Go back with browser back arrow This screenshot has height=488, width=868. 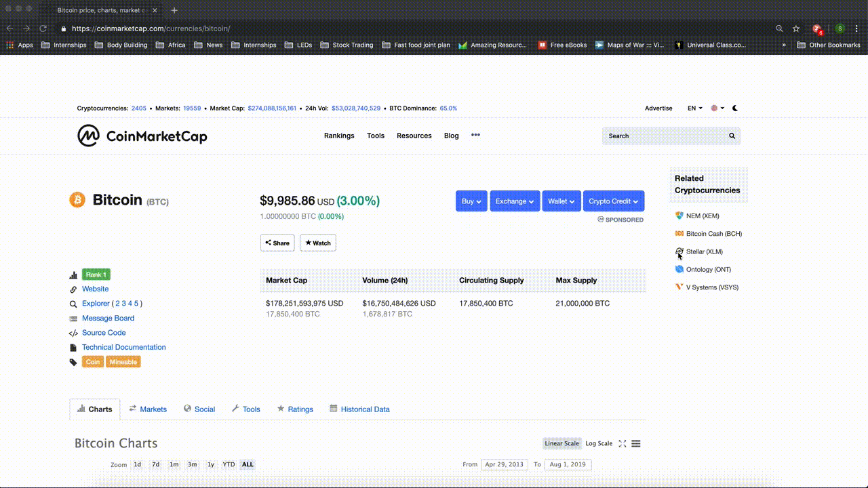10,28
